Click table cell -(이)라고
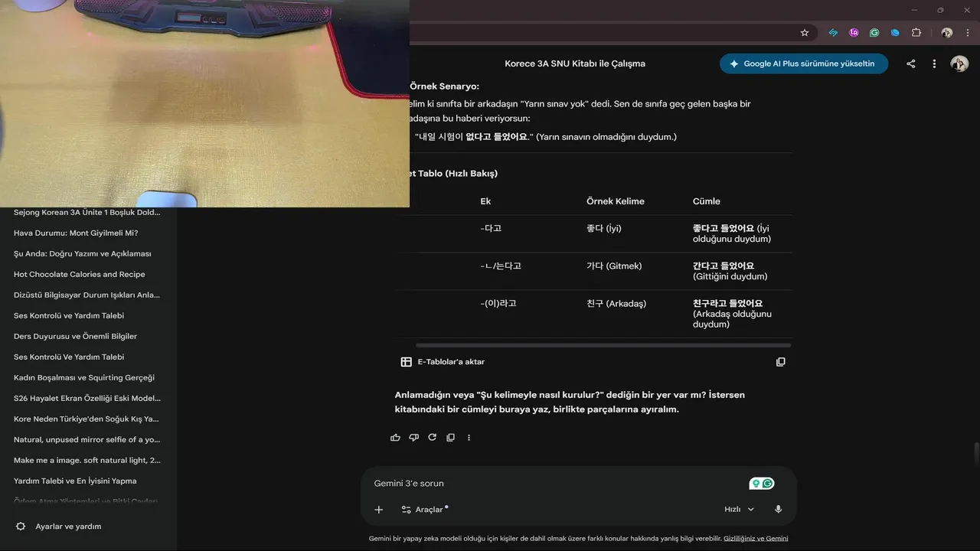The width and height of the screenshot is (980, 551). (x=498, y=303)
